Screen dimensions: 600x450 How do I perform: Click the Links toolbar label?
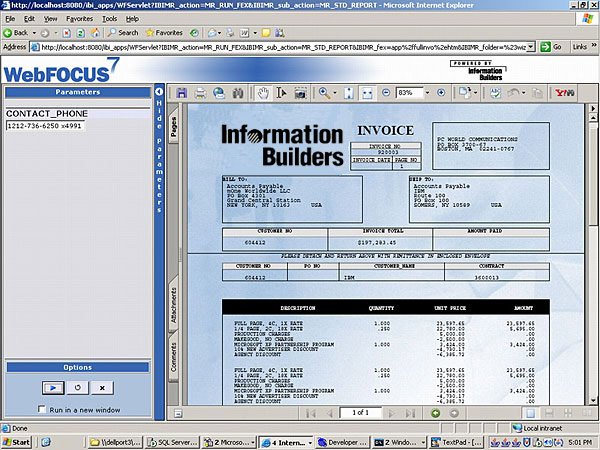pyautogui.click(x=580, y=47)
